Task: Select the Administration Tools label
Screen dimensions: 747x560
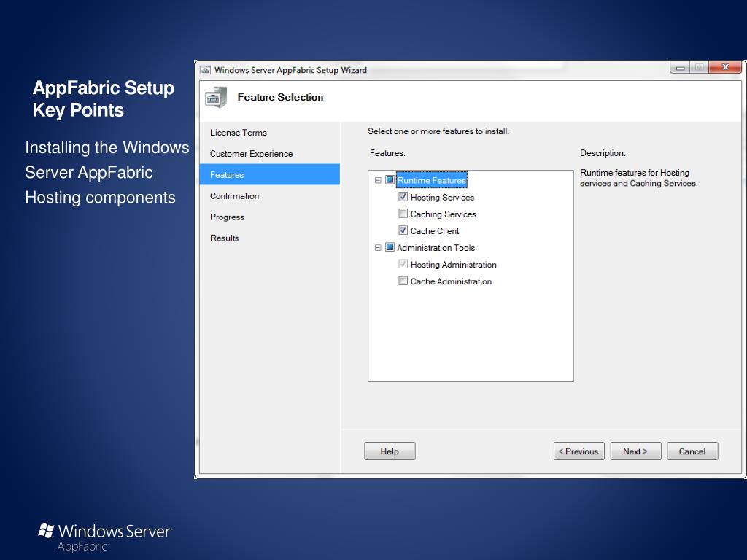Action: tap(436, 248)
